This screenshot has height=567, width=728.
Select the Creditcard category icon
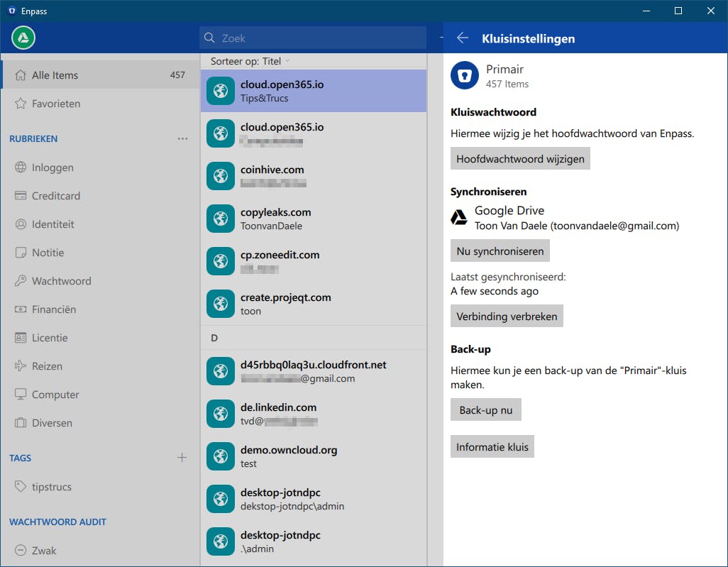pyautogui.click(x=21, y=196)
